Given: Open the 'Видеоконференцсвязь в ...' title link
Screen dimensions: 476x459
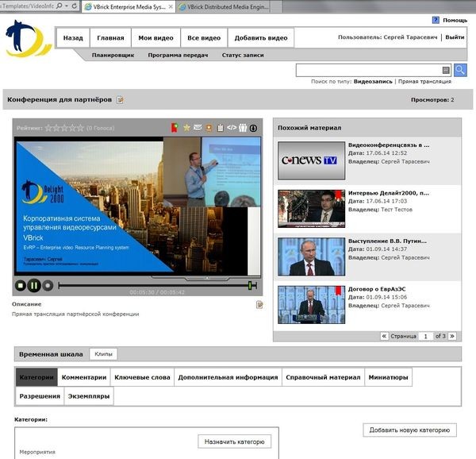Looking at the screenshot, I should [389, 145].
